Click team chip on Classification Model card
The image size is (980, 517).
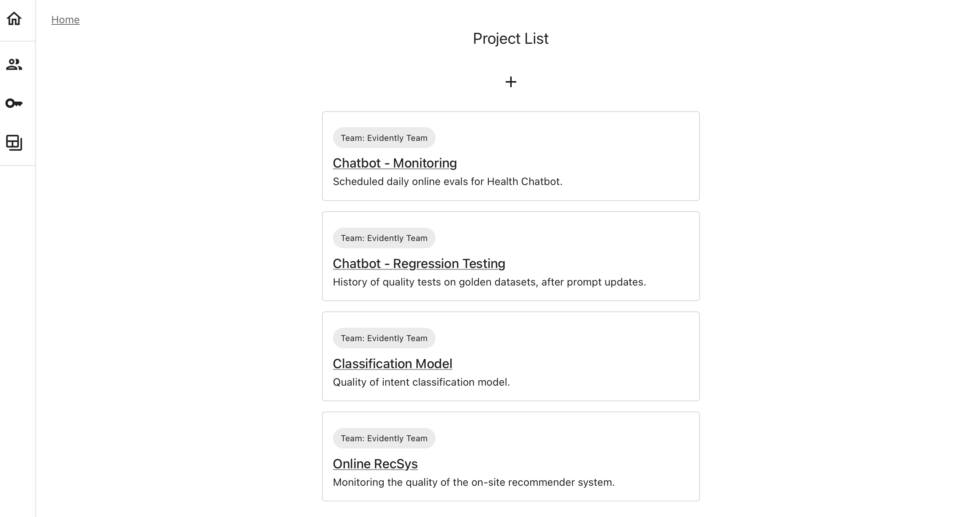(384, 338)
